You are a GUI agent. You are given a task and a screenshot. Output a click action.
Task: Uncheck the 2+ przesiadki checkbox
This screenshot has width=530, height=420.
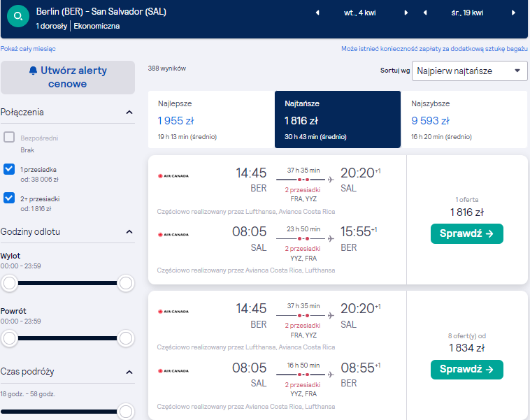pos(9,198)
